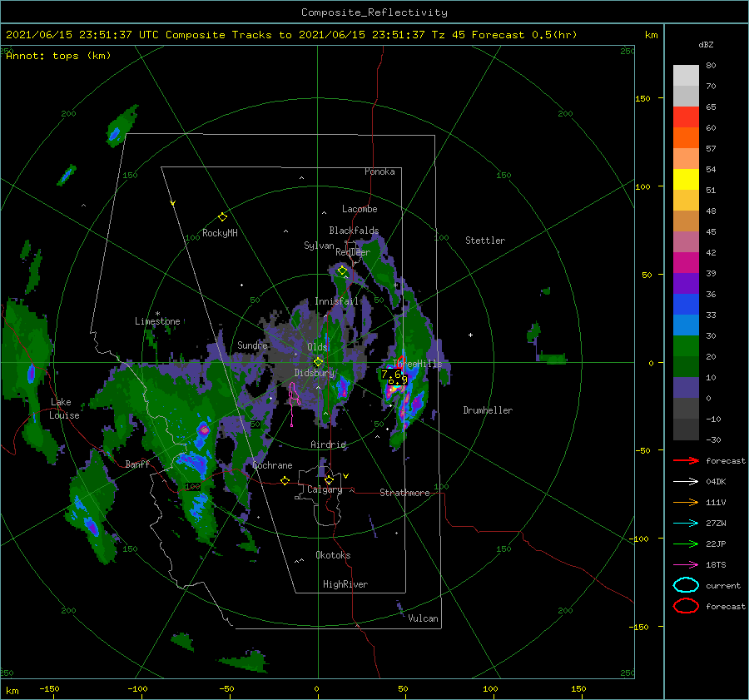
Task: Click the yellow diamond marker above Calgary label
Action: [x=329, y=479]
